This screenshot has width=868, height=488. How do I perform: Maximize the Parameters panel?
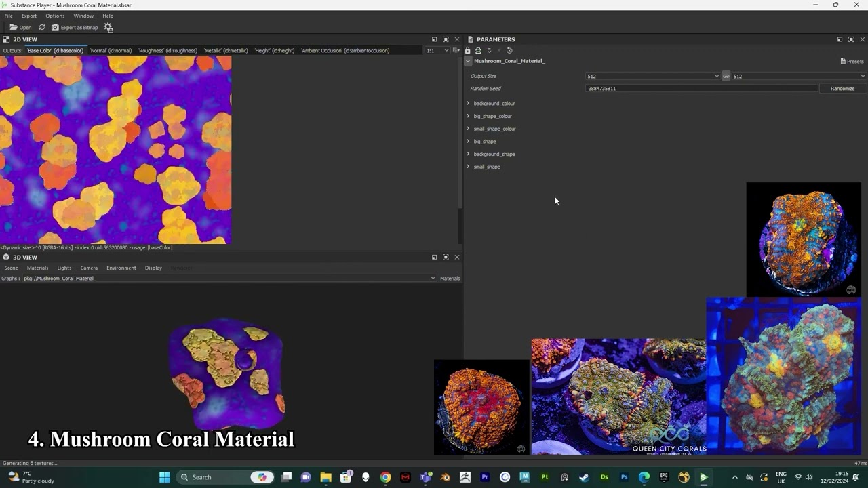click(851, 39)
